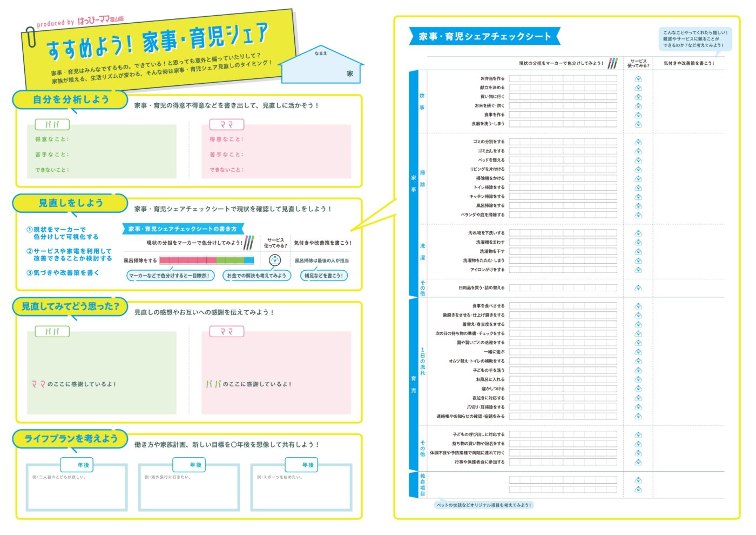
Task: Select the 自分を分析しよう section header
Action: (71, 99)
